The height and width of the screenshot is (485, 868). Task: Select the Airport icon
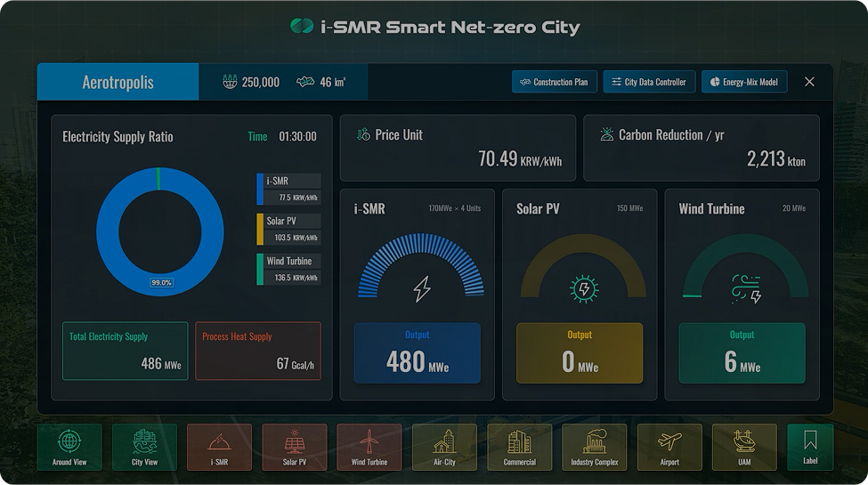(x=669, y=447)
